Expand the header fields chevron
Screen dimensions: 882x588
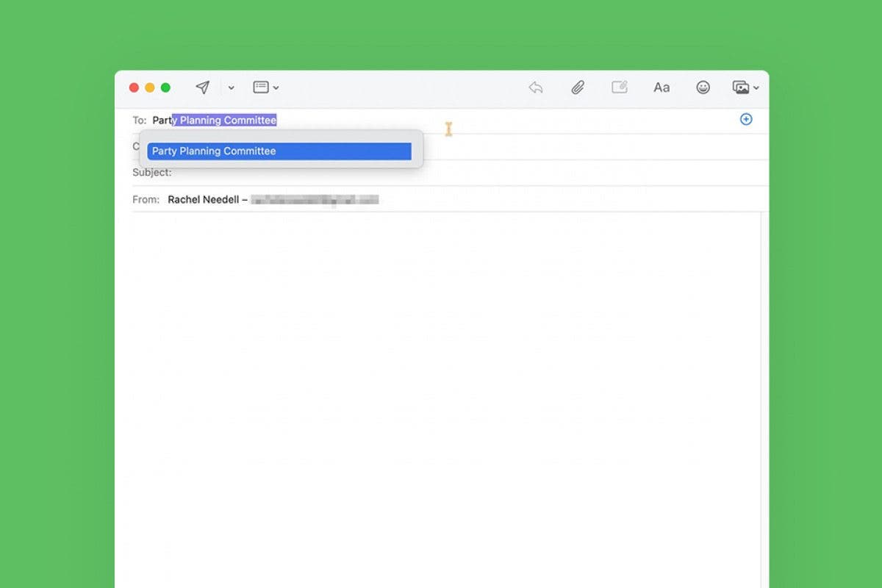click(x=275, y=88)
